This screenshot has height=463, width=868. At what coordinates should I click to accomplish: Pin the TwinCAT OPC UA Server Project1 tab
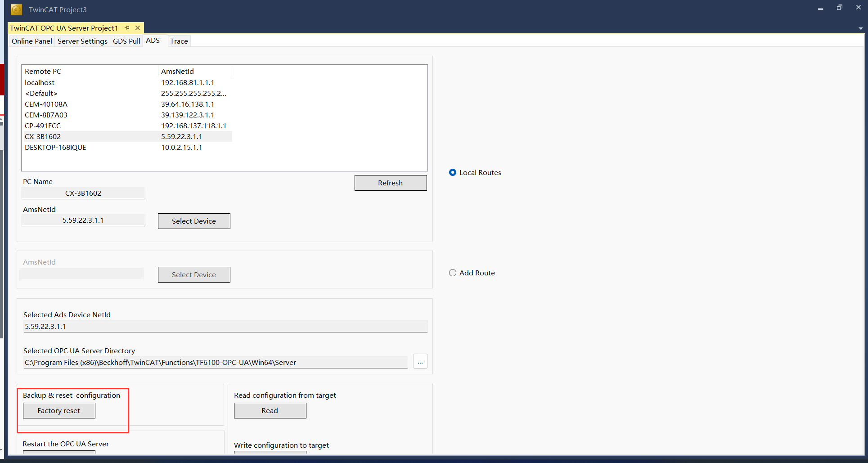point(127,28)
